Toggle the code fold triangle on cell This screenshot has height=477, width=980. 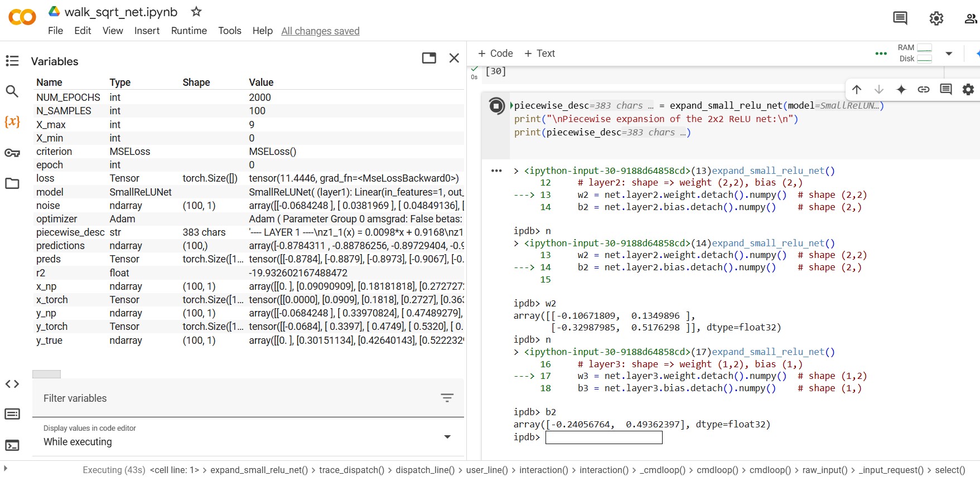511,105
